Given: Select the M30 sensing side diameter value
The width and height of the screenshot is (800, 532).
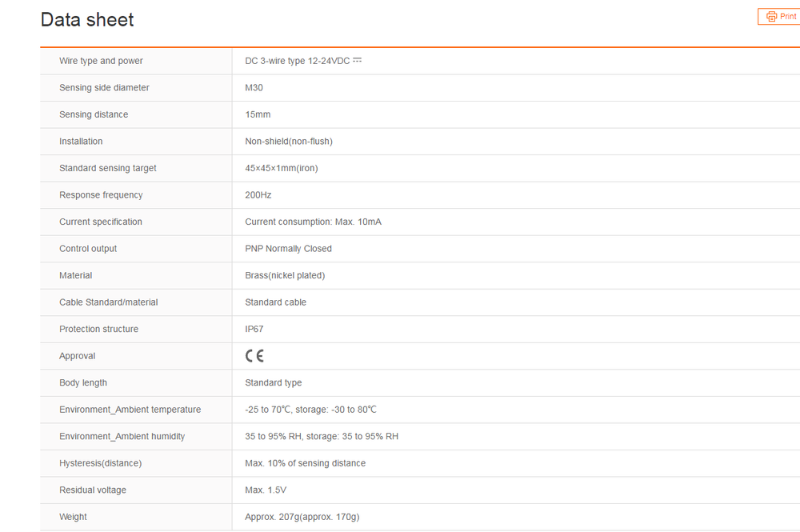Looking at the screenshot, I should click(254, 88).
